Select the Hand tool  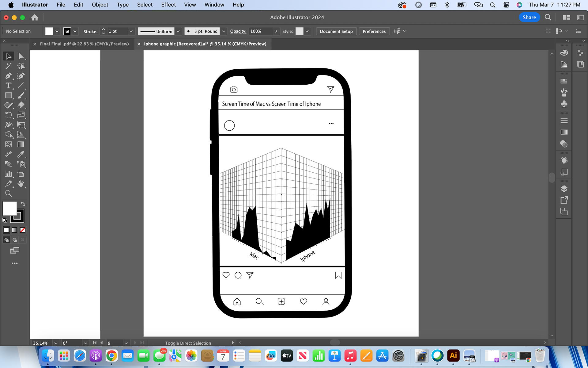point(21,184)
